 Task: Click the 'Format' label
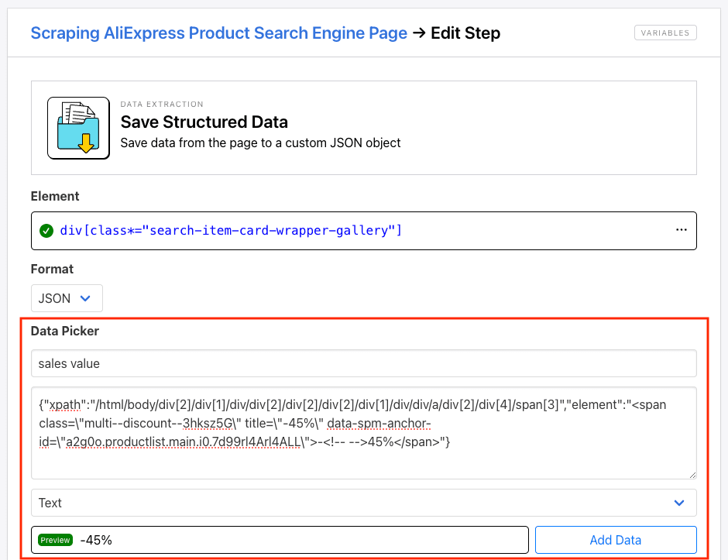pyautogui.click(x=52, y=270)
